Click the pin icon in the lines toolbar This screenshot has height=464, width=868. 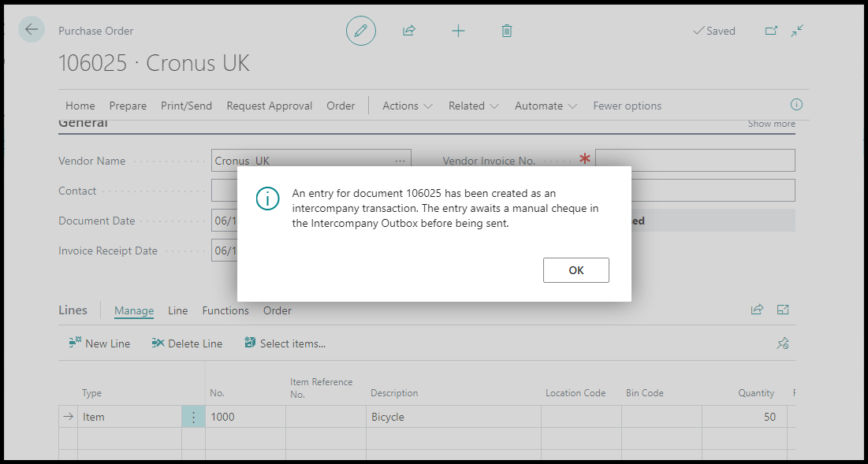point(782,343)
